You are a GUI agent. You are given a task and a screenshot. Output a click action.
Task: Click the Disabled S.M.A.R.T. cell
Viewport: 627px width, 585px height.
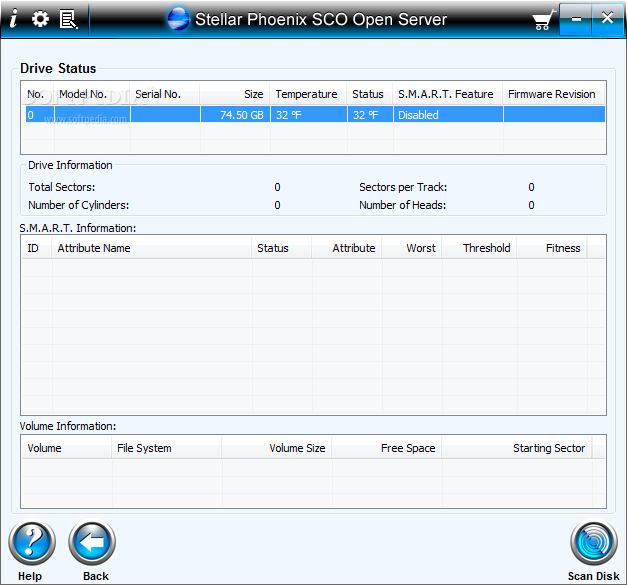[x=448, y=115]
